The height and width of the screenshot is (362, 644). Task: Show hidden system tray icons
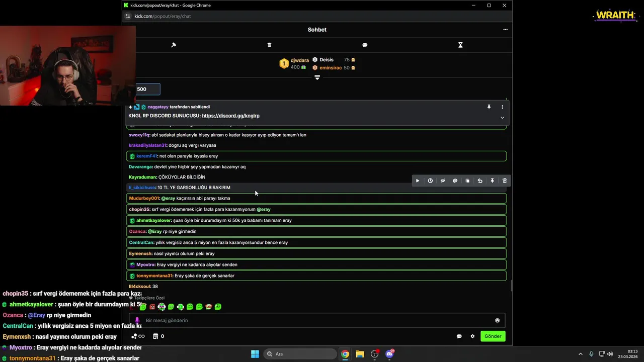pos(580,354)
